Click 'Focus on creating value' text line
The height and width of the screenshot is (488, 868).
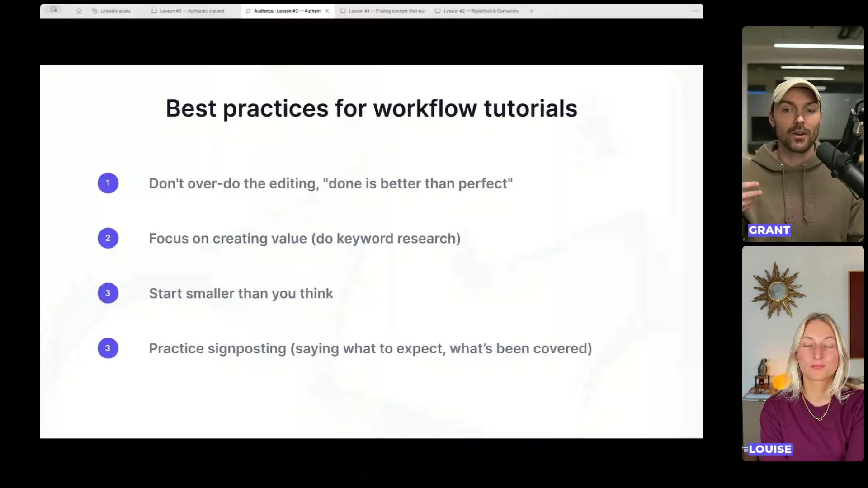coord(305,239)
